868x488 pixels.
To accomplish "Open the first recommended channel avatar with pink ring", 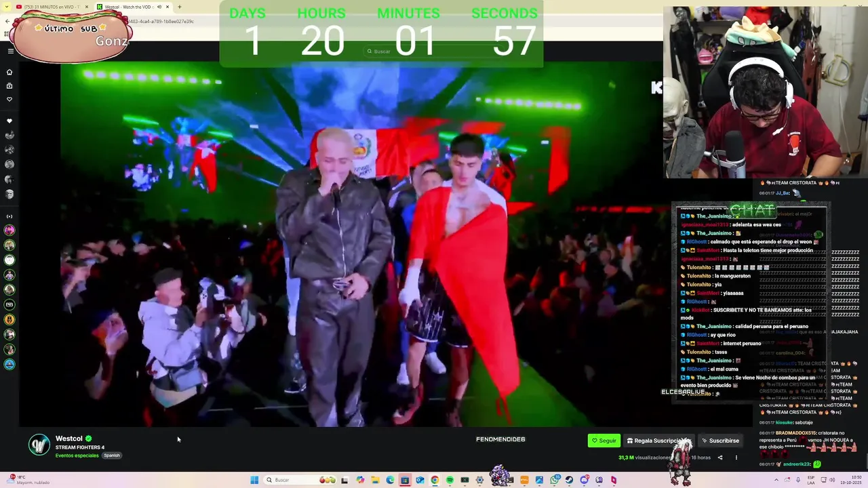I will coord(9,230).
